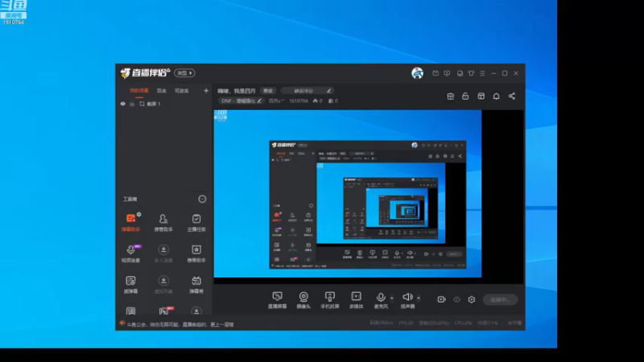644x362 pixels.
Task: Add 摄像头 camera source
Action: point(303,300)
